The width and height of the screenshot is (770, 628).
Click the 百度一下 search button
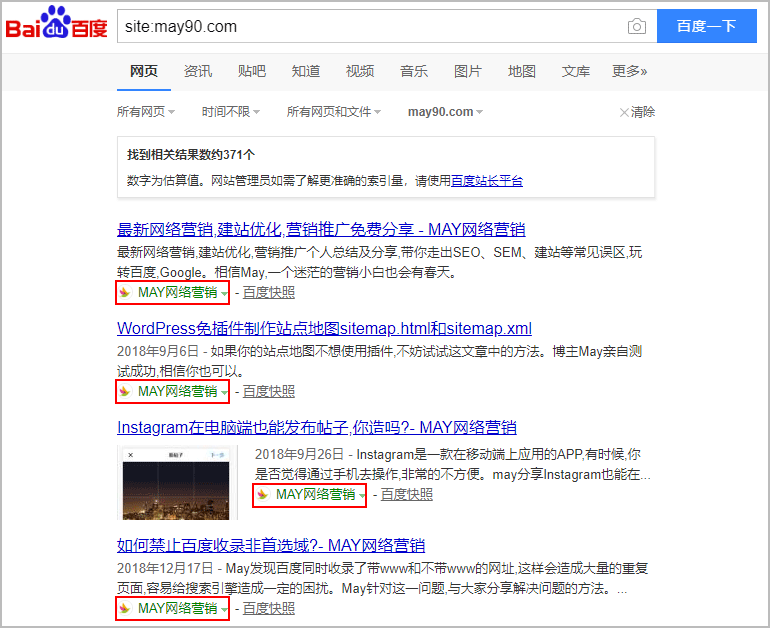pos(707,26)
